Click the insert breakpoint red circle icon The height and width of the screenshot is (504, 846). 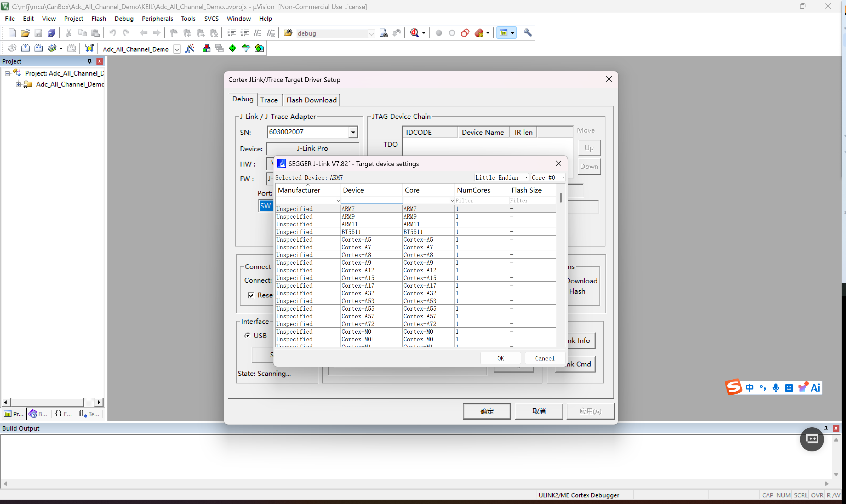coord(439,33)
